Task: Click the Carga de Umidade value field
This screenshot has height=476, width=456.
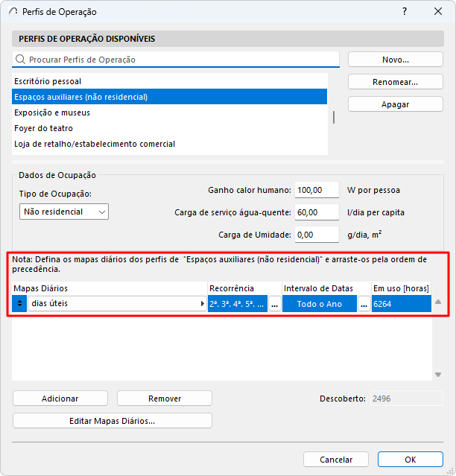Action: click(x=317, y=235)
